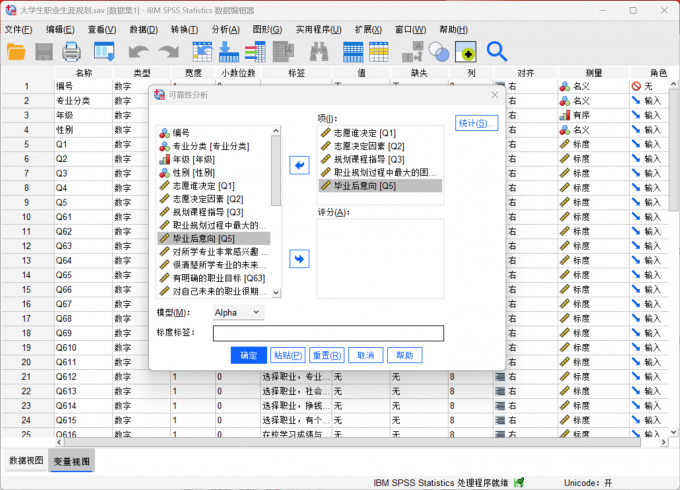The width and height of the screenshot is (680, 490).
Task: Select 志愿谁决定 [Q1] in the 项 list
Action: tap(380, 133)
